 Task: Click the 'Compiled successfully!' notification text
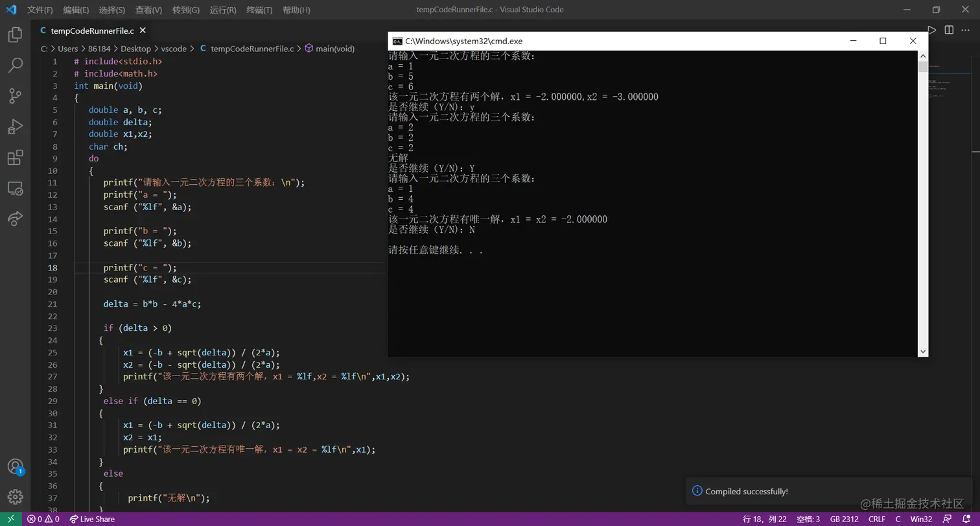click(747, 491)
